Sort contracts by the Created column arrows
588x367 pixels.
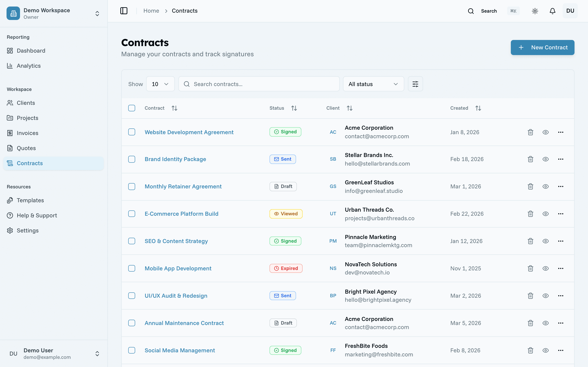[478, 108]
